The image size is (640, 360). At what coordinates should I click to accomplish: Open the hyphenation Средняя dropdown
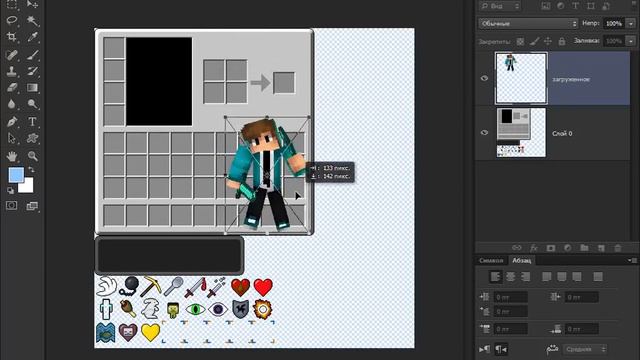584,349
